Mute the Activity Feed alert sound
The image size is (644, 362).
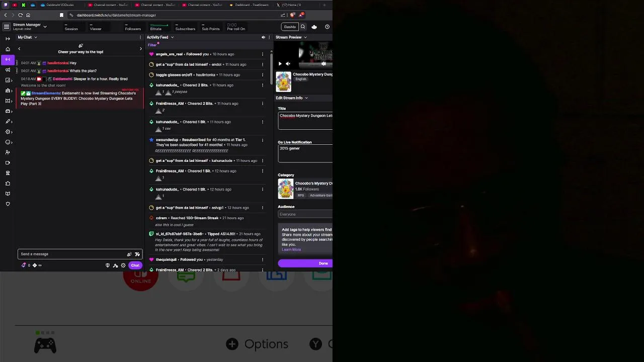(x=263, y=37)
